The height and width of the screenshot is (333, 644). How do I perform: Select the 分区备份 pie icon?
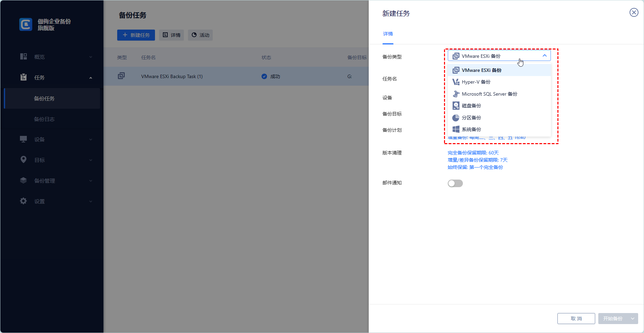click(456, 118)
